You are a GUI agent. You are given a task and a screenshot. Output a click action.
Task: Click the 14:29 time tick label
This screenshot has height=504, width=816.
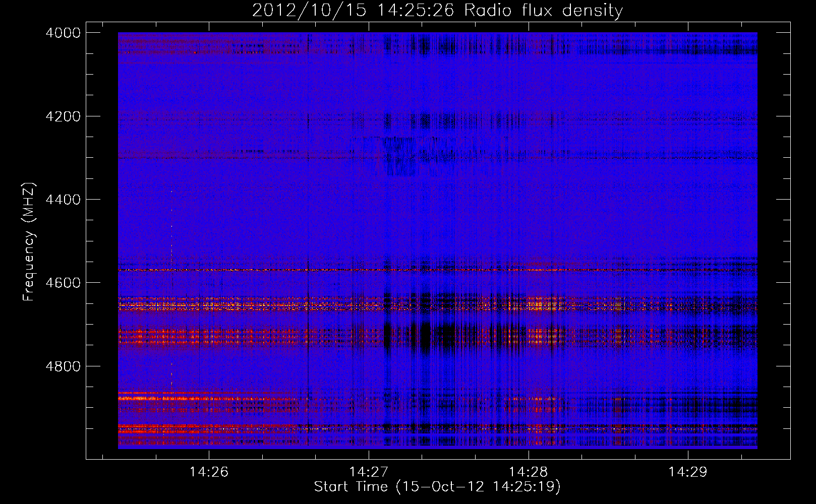pyautogui.click(x=688, y=472)
